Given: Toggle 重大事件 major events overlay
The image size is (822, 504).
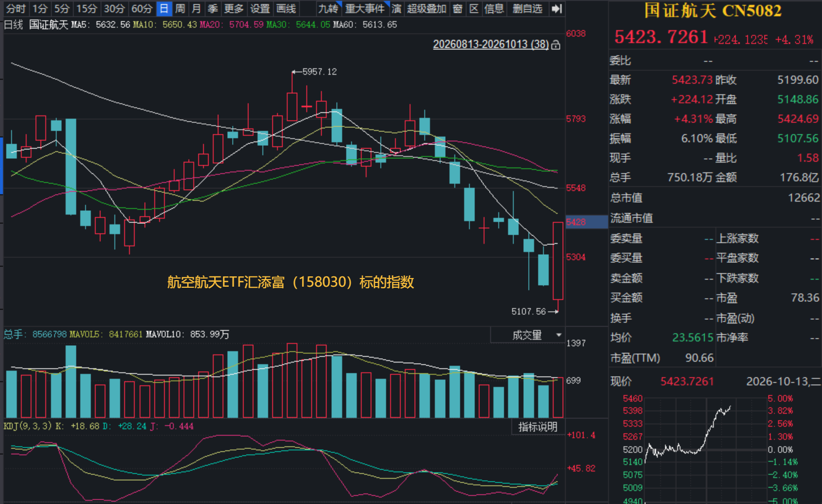Looking at the screenshot, I should pyautogui.click(x=365, y=9).
